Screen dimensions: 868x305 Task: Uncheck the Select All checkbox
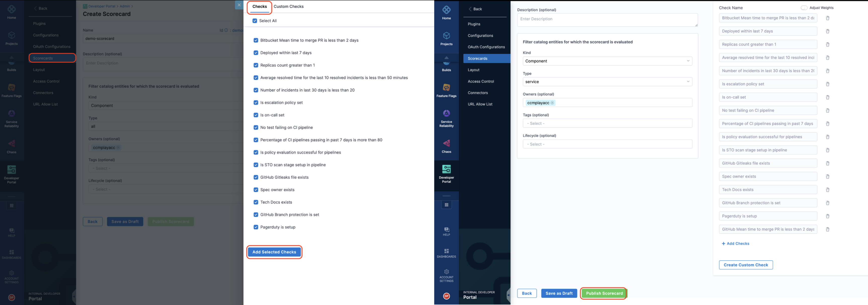tap(255, 21)
